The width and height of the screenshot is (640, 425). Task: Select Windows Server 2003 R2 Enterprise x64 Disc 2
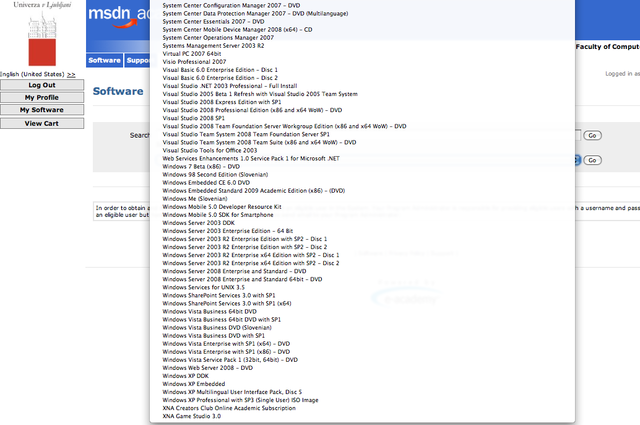pyautogui.click(x=251, y=263)
